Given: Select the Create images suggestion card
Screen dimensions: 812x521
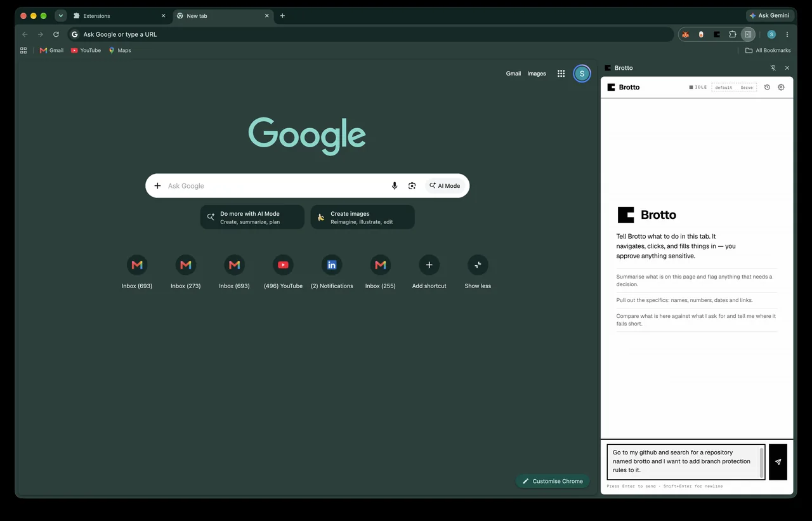Looking at the screenshot, I should point(363,217).
